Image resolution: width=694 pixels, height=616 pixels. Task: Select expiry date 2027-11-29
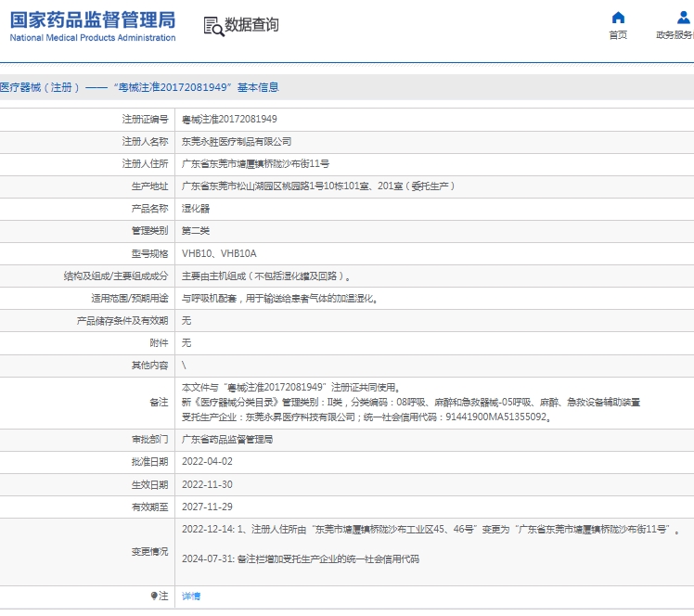(x=207, y=507)
